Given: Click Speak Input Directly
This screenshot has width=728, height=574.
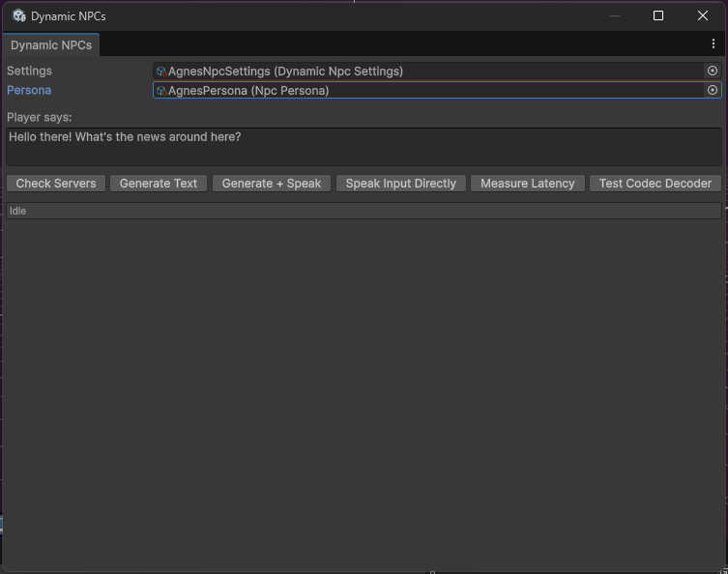Looking at the screenshot, I should pos(401,184).
